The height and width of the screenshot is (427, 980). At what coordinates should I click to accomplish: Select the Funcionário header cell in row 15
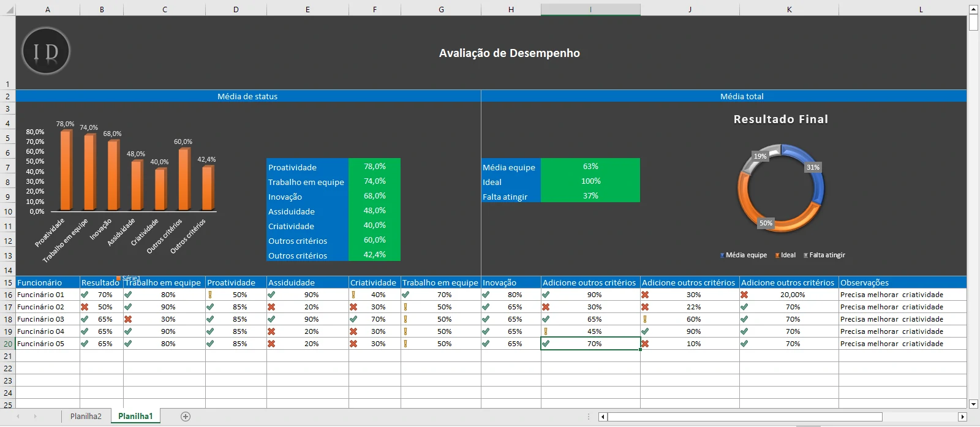pyautogui.click(x=48, y=282)
